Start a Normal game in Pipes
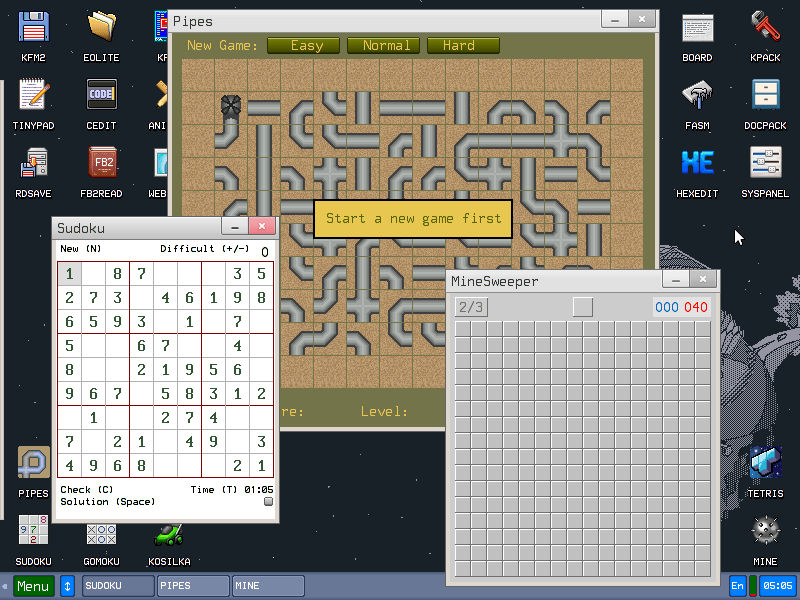Image resolution: width=800 pixels, height=600 pixels. 383,45
